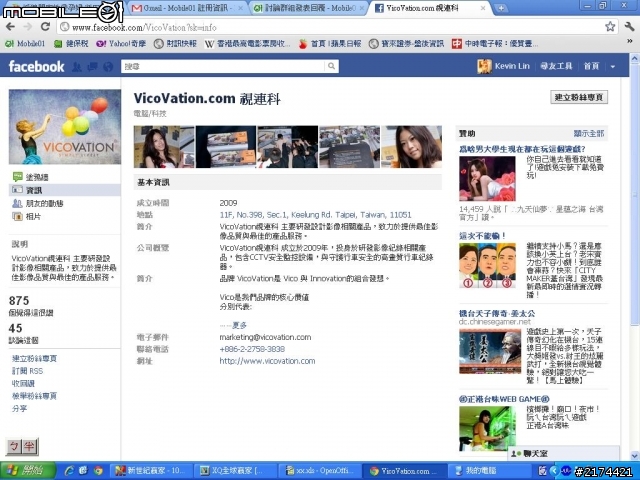The width and height of the screenshot is (640, 480).
Task: Click the VicoVation balloon profile picture
Action: tap(65, 127)
